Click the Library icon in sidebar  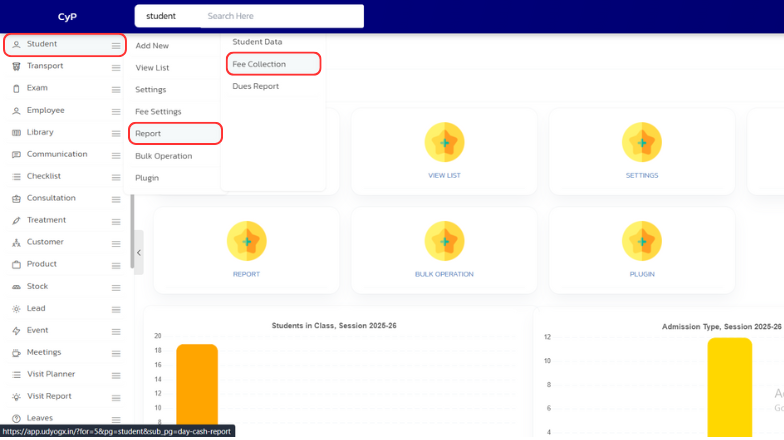(16, 132)
